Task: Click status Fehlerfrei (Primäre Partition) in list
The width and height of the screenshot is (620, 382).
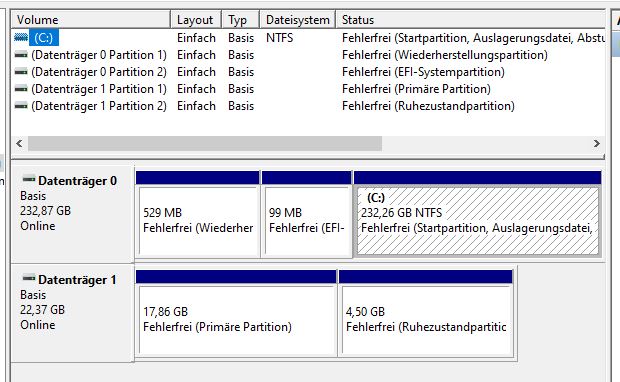Action: (416, 89)
